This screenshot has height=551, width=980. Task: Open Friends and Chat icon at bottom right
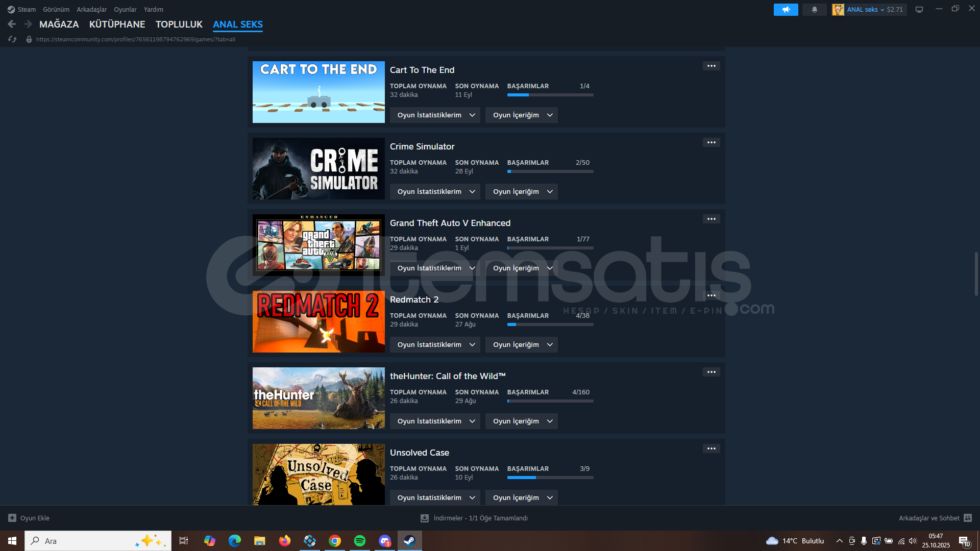(x=967, y=518)
